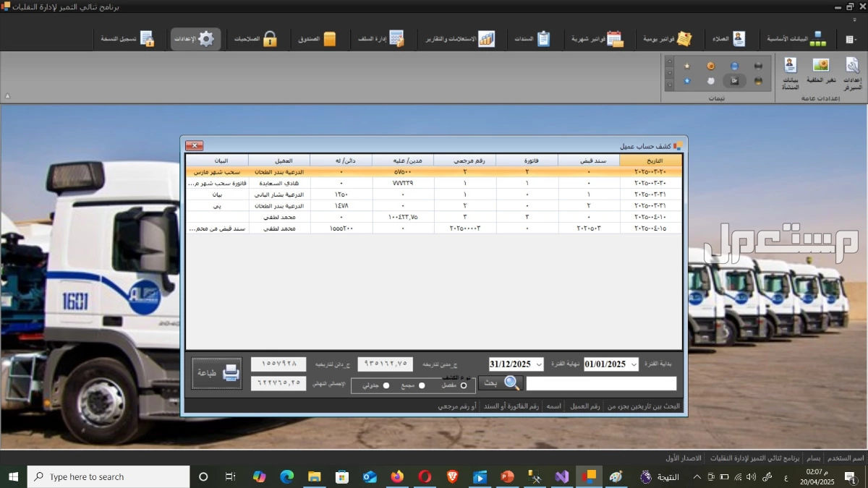Viewport: 868px width, 488px height.
Task: Select row with description سحب شهر مارس
Action: [434, 172]
